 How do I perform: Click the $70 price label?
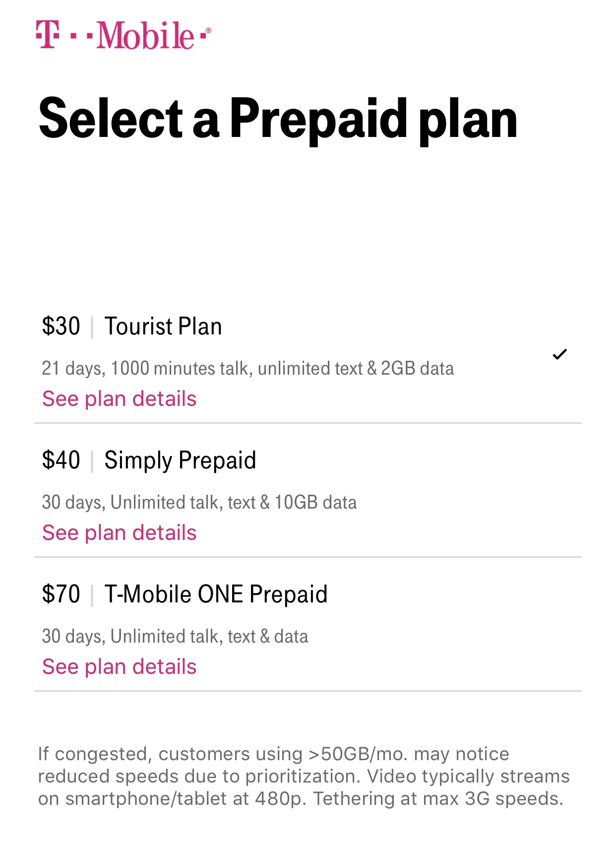point(61,594)
